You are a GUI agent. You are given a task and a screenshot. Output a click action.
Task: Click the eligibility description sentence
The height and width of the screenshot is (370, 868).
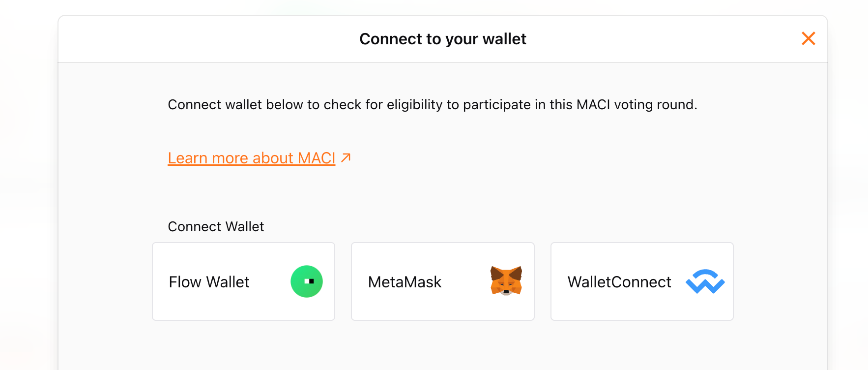click(432, 104)
